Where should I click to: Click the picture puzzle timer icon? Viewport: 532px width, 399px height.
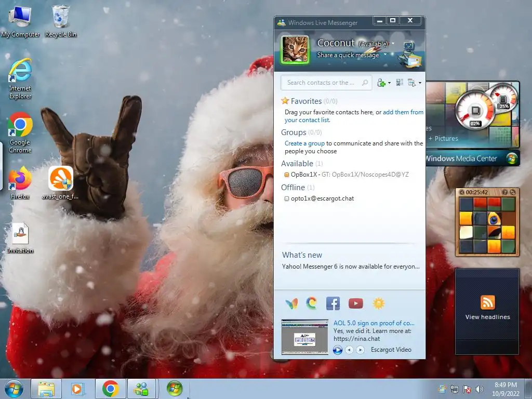461,192
